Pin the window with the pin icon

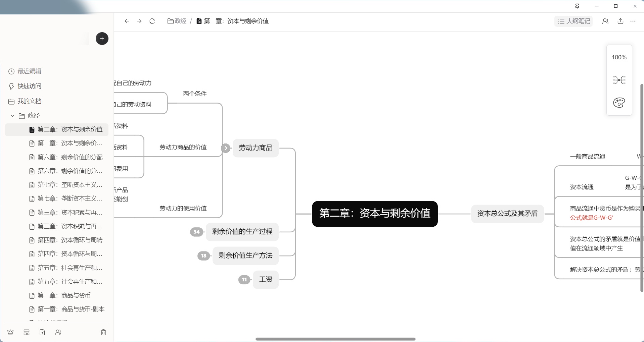coord(577,6)
